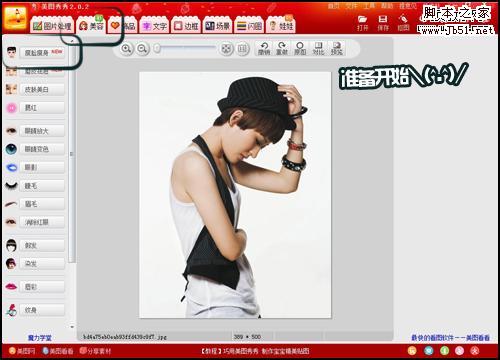500x360 pixels.
Task: Select the 唇彩 lip gloss button
Action: tap(42, 287)
